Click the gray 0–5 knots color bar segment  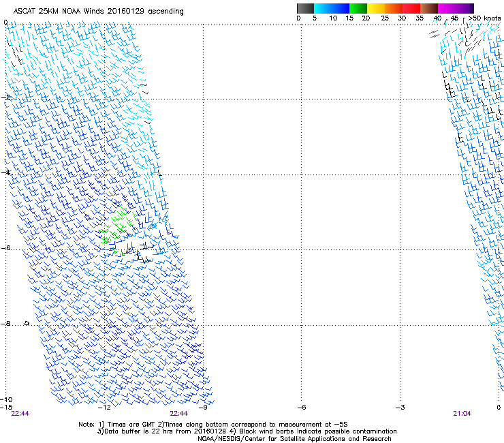[305, 8]
